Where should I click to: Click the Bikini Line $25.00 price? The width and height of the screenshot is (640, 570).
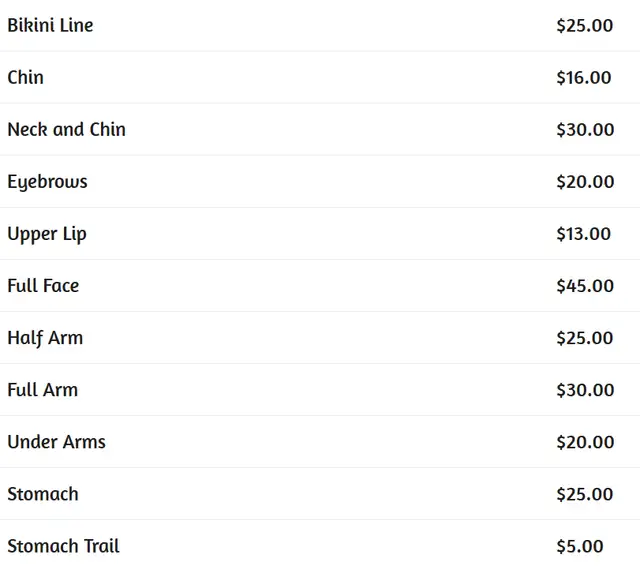pyautogui.click(x=584, y=26)
